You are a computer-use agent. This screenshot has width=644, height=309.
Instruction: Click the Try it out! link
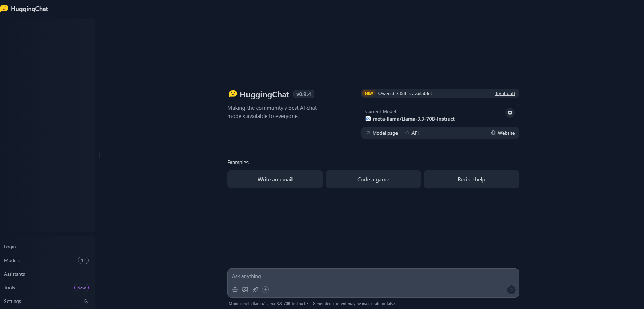tap(505, 93)
